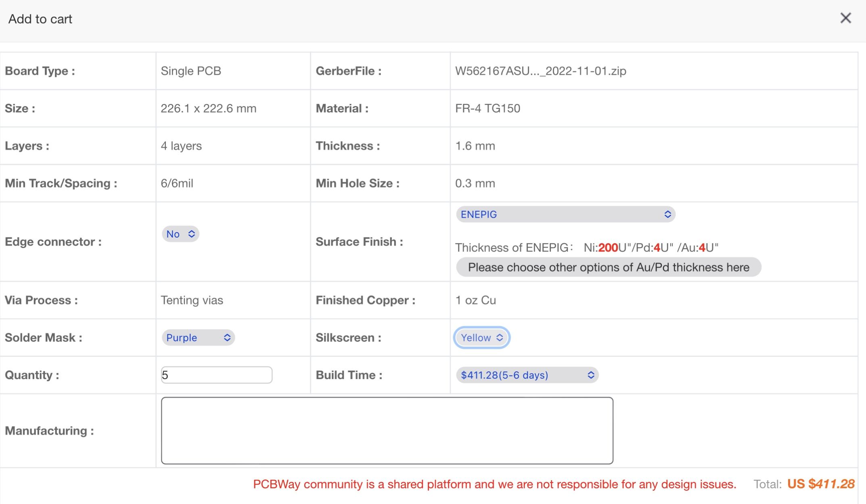Click the Quantity input field

[216, 375]
